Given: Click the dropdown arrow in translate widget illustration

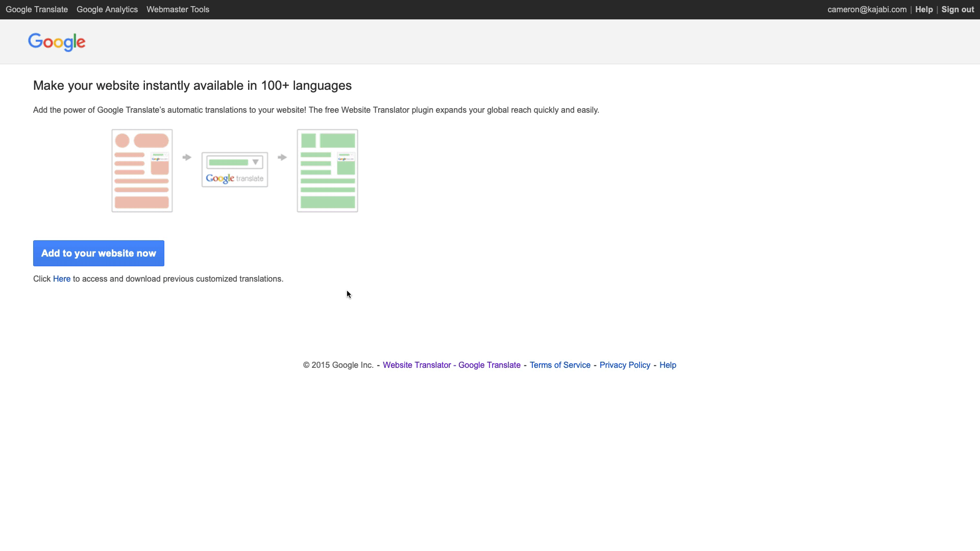Looking at the screenshot, I should (x=256, y=162).
